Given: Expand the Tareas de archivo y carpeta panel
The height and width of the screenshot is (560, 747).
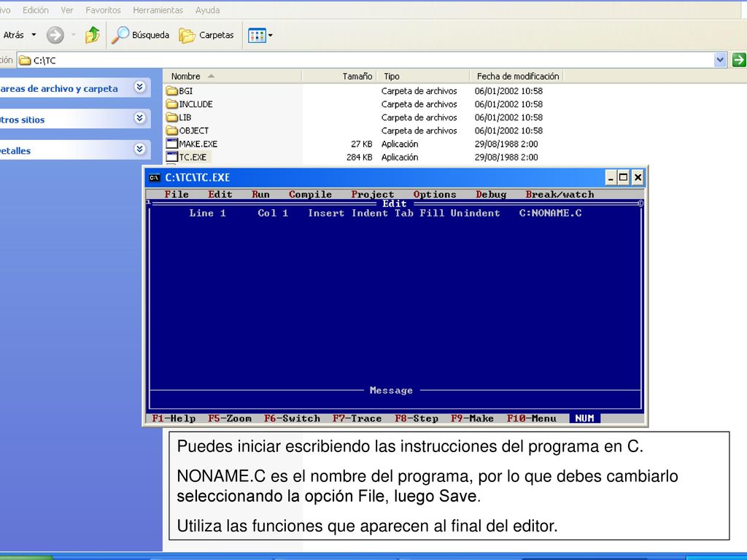Looking at the screenshot, I should tap(139, 87).
